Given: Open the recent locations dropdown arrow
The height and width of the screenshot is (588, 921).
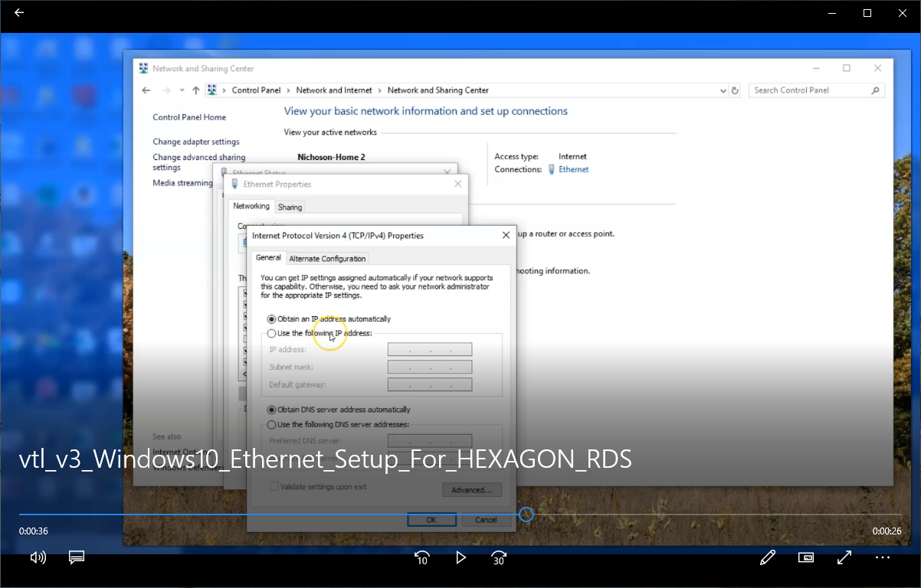Looking at the screenshot, I should tap(182, 90).
